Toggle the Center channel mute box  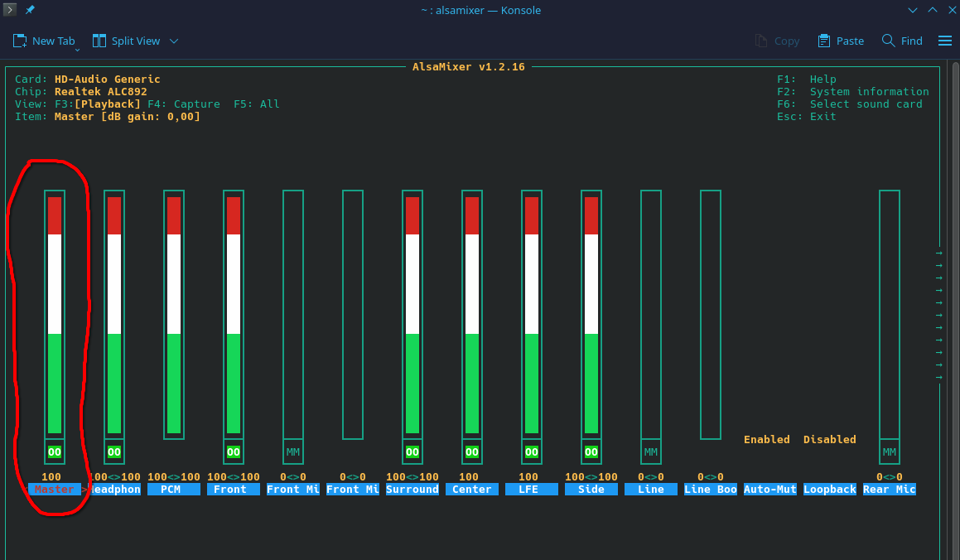click(472, 452)
